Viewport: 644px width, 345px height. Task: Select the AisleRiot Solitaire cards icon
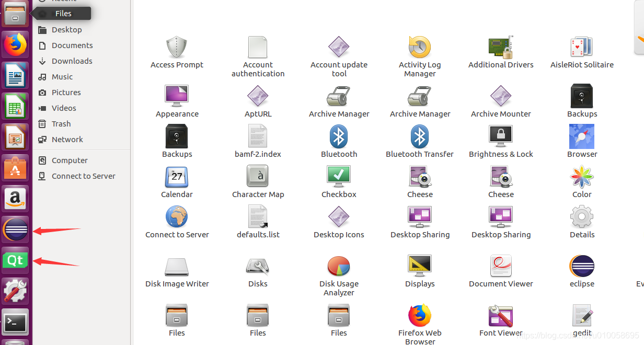tap(582, 47)
